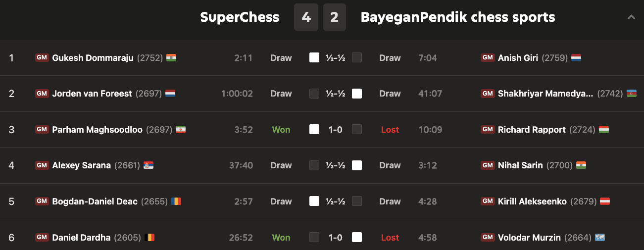Image resolution: width=644 pixels, height=250 pixels.
Task: Select BayeganPendik chess sports team name
Action: 458,17
